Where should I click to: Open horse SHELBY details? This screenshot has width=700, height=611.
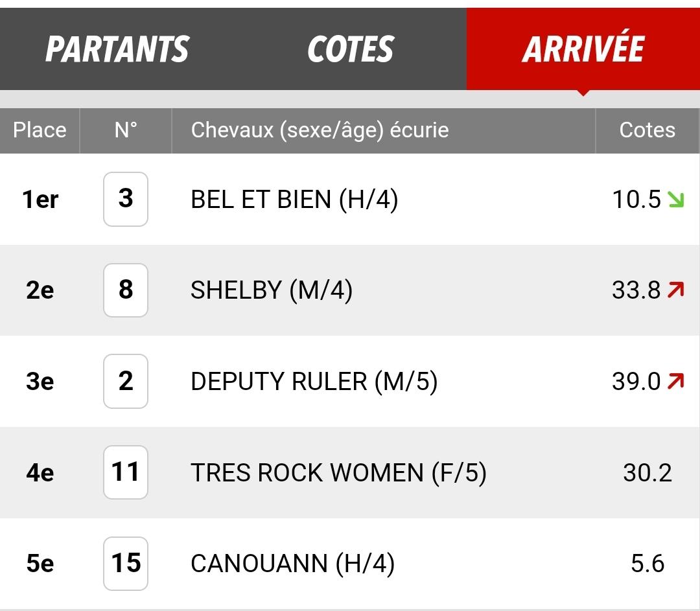(x=272, y=290)
